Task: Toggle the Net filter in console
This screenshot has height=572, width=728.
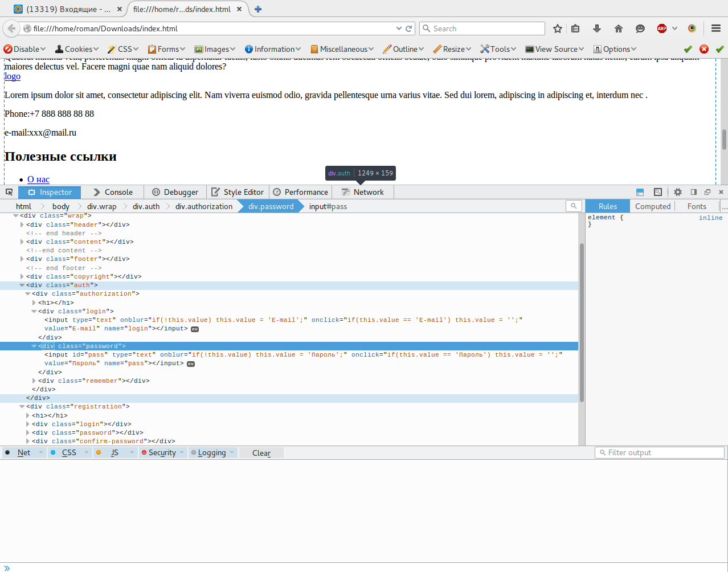Action: tap(23, 452)
